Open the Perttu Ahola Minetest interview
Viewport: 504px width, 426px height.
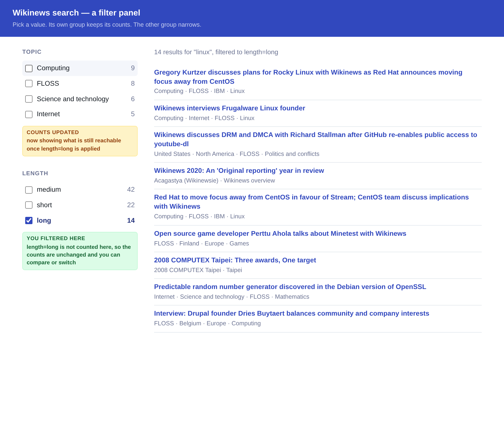[280, 234]
